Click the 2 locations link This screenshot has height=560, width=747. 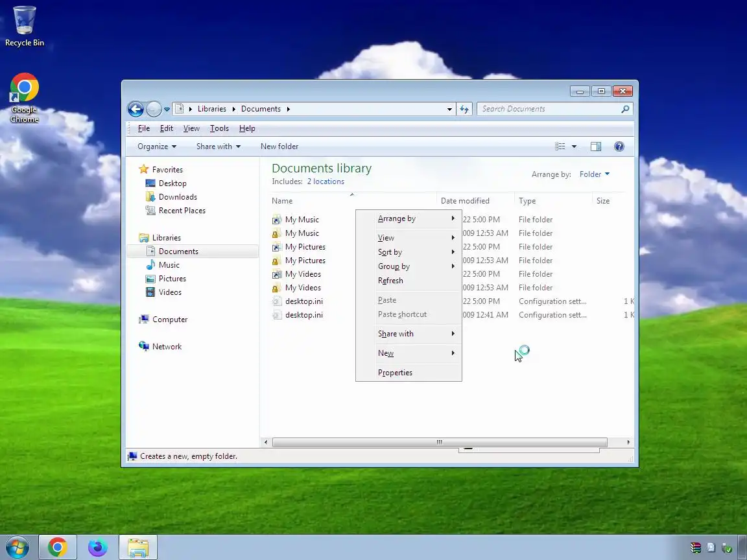pos(326,181)
